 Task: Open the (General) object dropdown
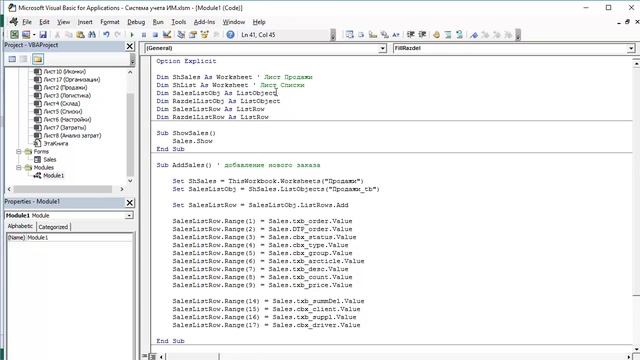382,48
